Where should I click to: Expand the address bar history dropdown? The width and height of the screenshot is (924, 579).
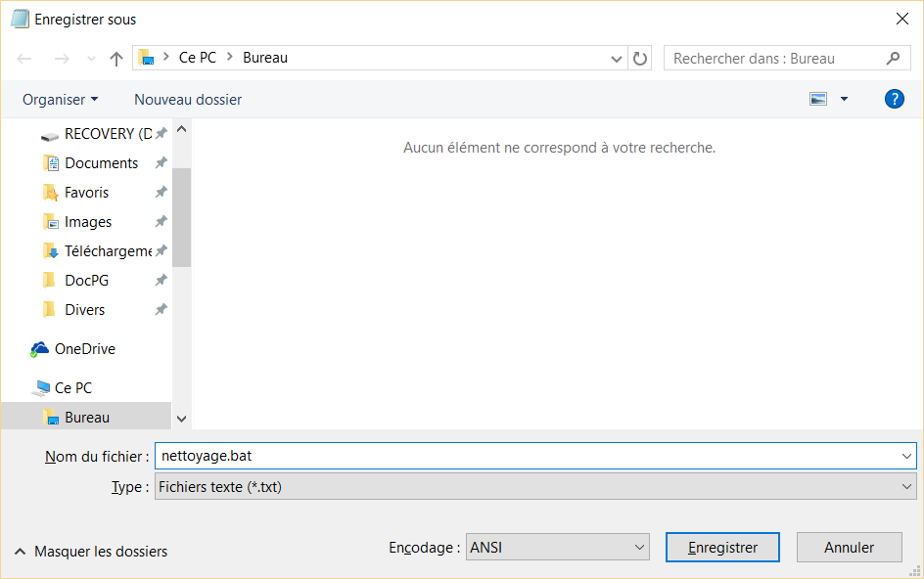617,59
